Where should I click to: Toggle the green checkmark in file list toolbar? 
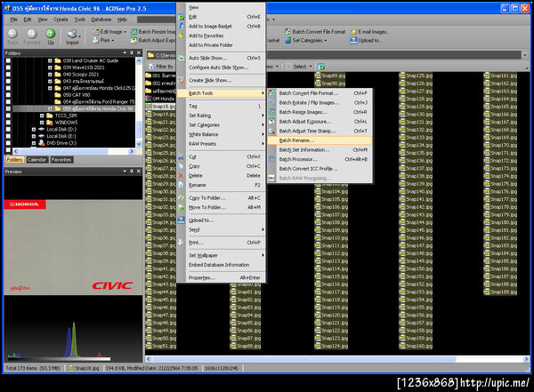click(321, 67)
